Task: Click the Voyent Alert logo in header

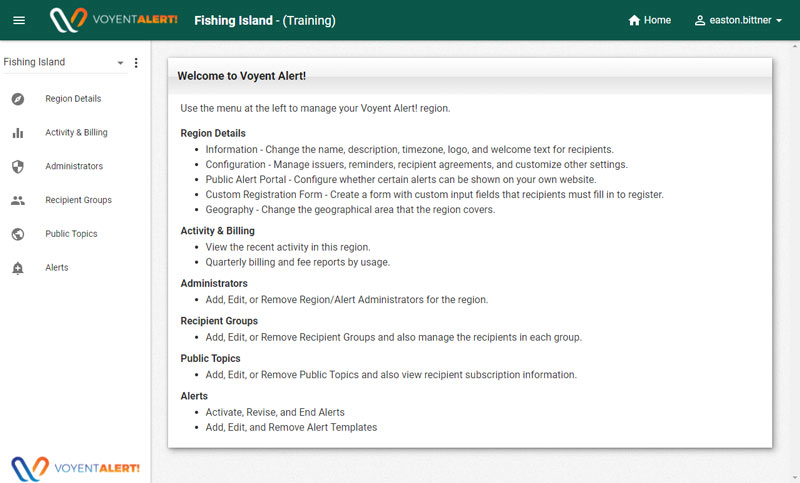Action: click(x=113, y=20)
